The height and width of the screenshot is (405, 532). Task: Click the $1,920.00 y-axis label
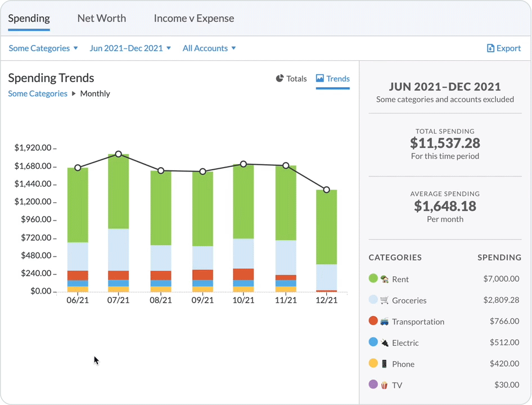[x=33, y=148]
